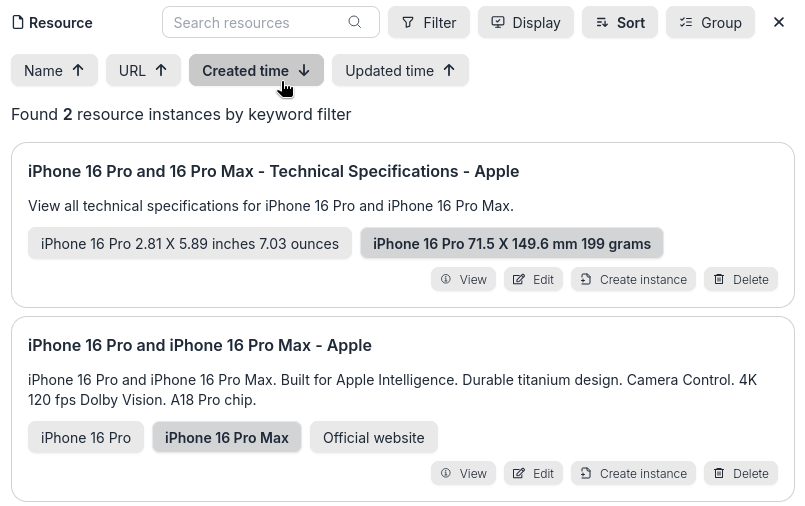Open the Filter options
This screenshot has width=805, height=506.
point(428,22)
